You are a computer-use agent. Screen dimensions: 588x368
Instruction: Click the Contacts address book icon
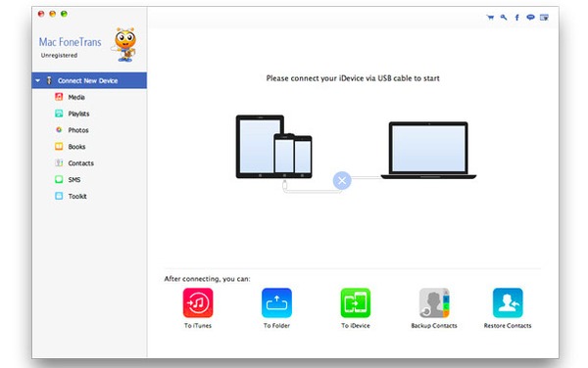click(x=59, y=162)
